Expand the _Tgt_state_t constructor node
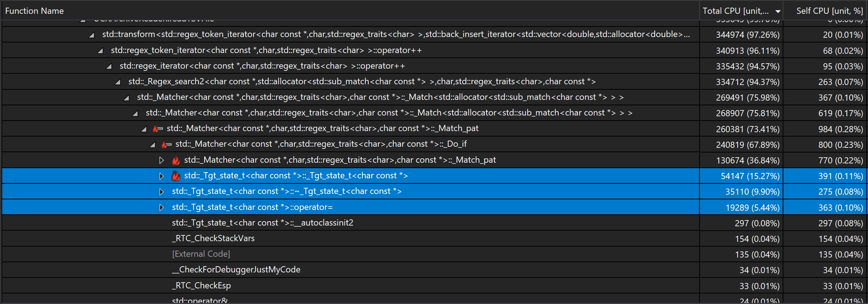The width and height of the screenshot is (868, 304). tap(162, 176)
